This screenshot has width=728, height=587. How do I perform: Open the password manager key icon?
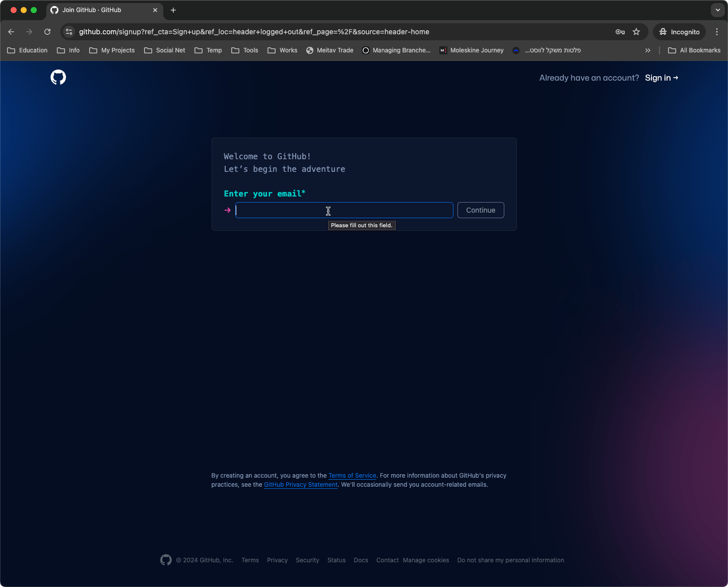(x=620, y=32)
